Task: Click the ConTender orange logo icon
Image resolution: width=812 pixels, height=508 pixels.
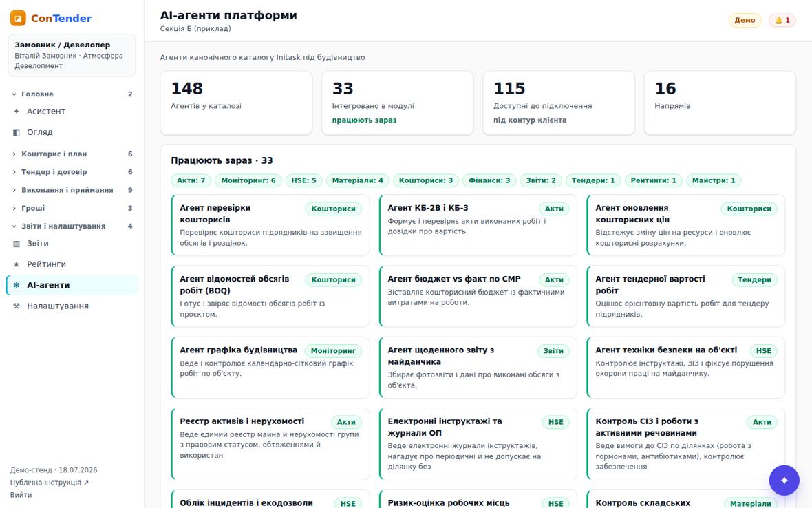Action: (x=18, y=18)
